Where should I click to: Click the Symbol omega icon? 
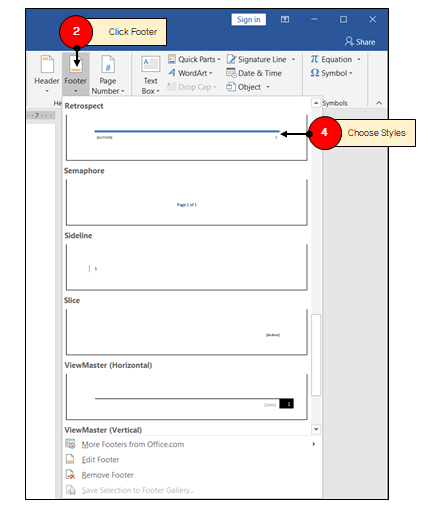coord(315,73)
